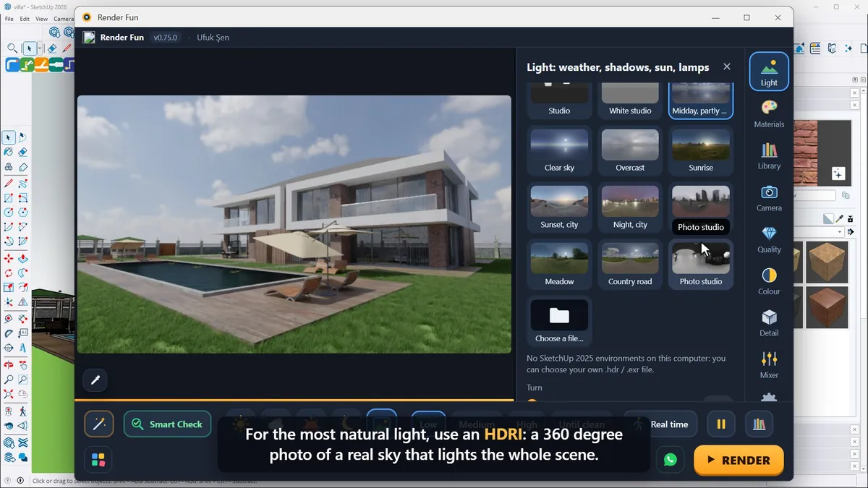Pick the Sunset, city HDRI
This screenshot has width=868, height=488.
point(559,207)
